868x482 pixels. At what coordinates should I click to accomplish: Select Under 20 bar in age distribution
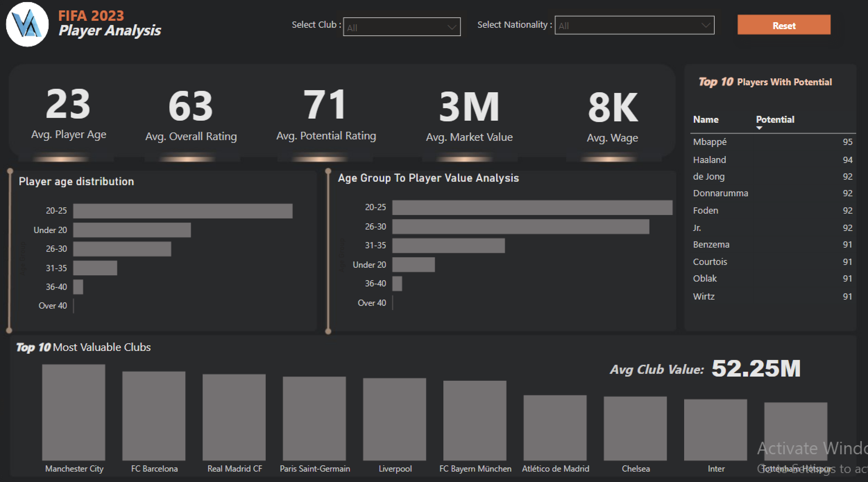click(132, 230)
